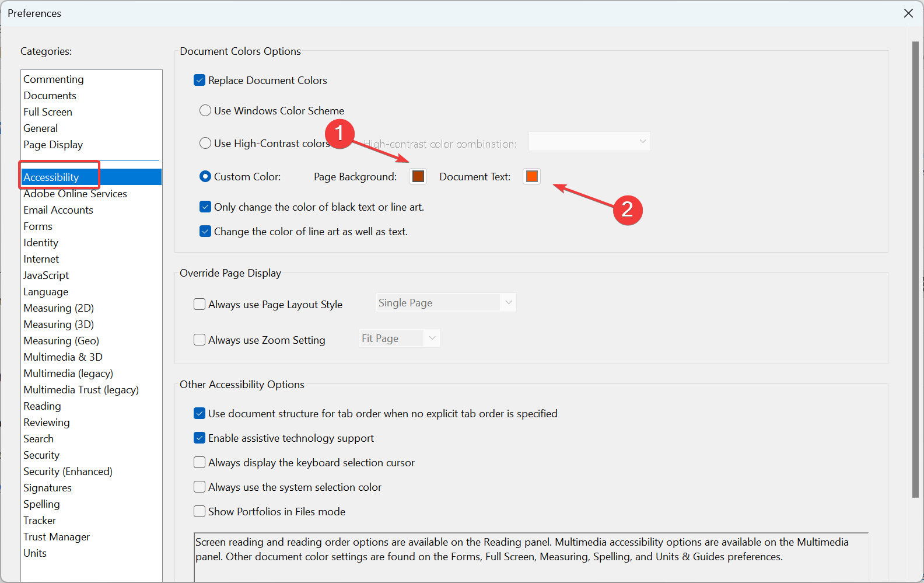Toggle Change the color of line art
The width and height of the screenshot is (924, 583).
click(x=205, y=231)
